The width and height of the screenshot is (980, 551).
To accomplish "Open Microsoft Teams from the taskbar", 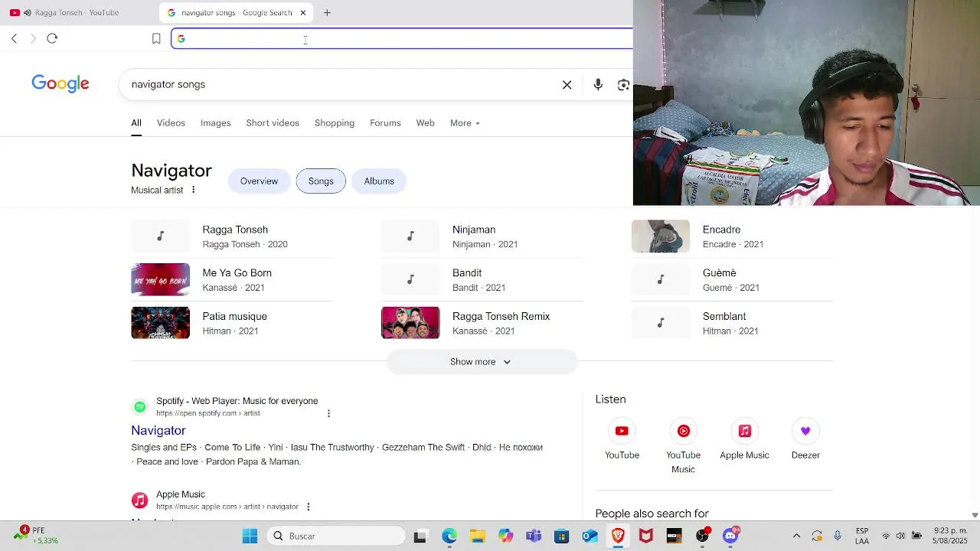I will point(534,536).
